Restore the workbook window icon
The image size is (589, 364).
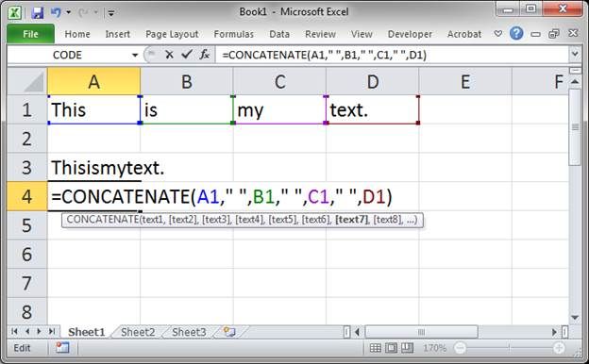tap(554, 34)
